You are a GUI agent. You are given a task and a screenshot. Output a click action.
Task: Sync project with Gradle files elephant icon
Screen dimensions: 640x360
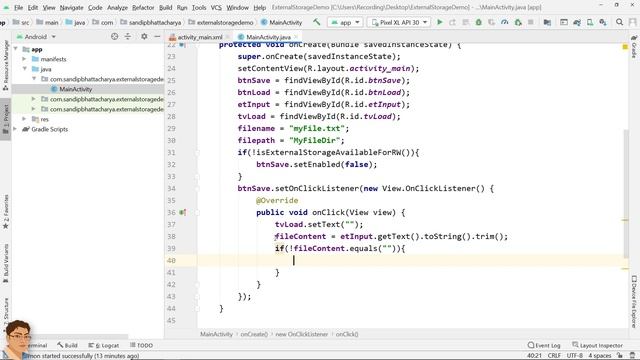point(577,22)
